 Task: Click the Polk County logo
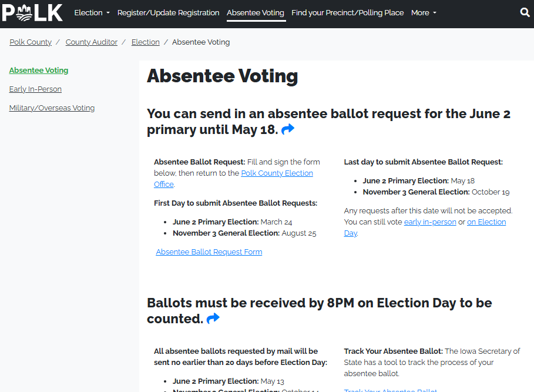tap(32, 12)
